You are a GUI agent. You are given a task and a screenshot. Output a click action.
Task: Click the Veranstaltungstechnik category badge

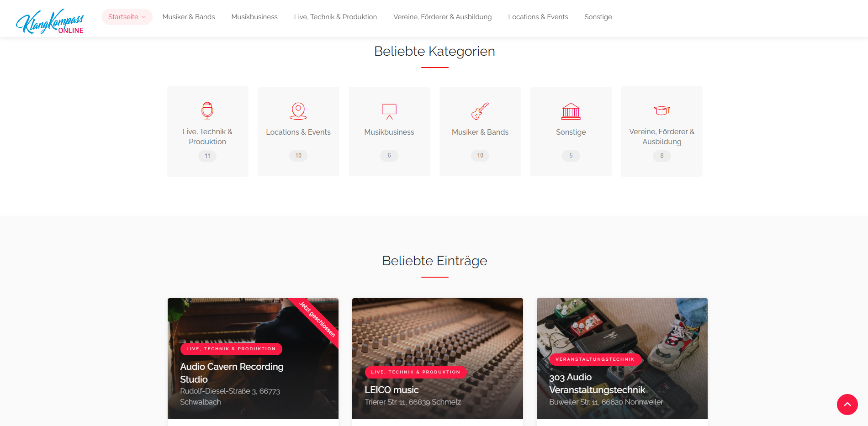click(595, 359)
